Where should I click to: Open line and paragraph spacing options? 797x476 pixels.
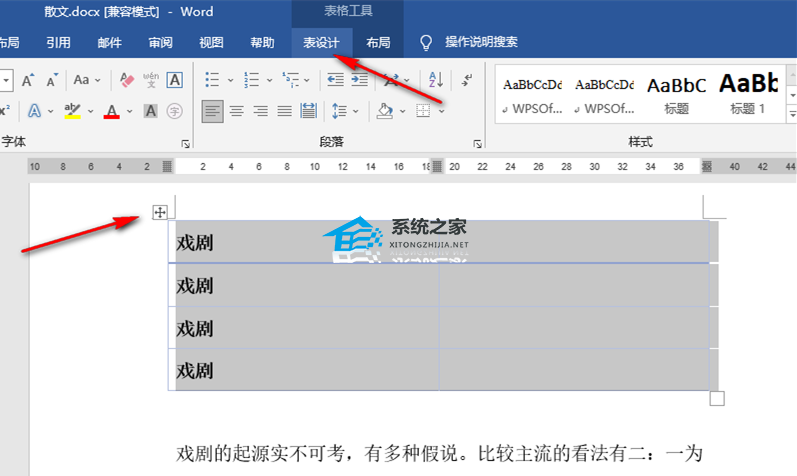coord(339,110)
